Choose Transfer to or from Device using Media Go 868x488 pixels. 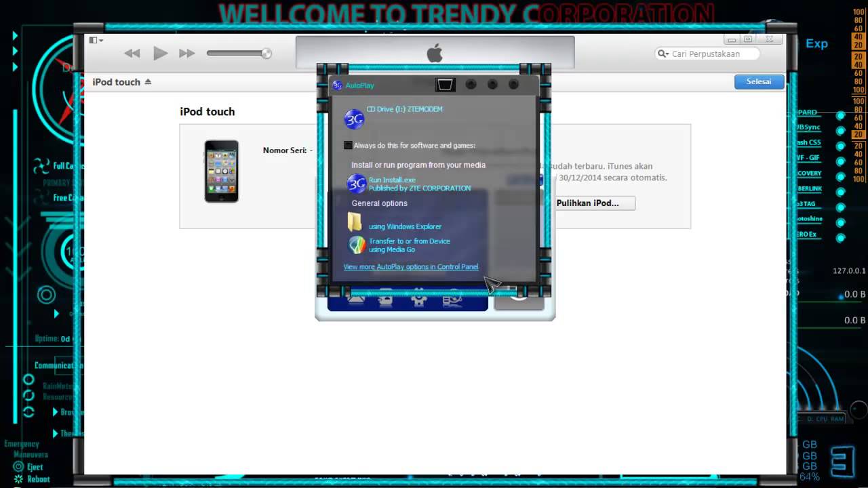[409, 245]
